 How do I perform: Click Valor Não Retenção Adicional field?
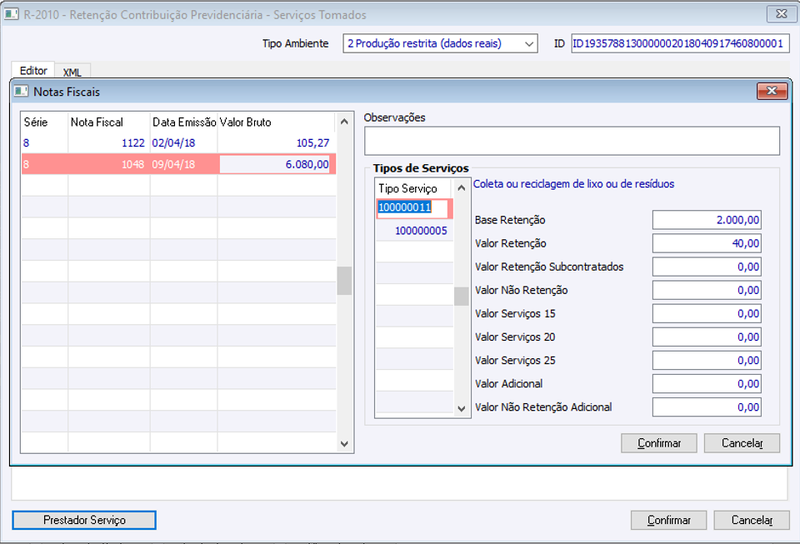[x=707, y=407]
